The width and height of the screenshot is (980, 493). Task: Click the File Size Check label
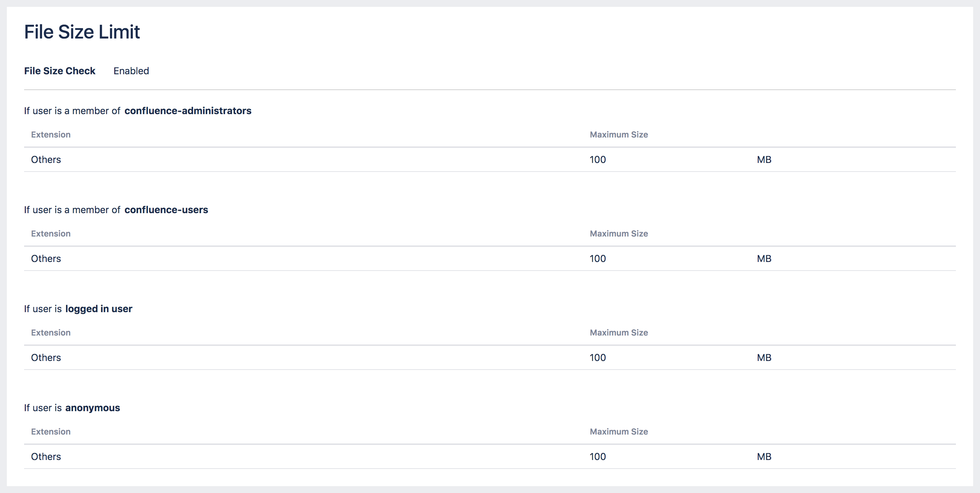pyautogui.click(x=60, y=71)
